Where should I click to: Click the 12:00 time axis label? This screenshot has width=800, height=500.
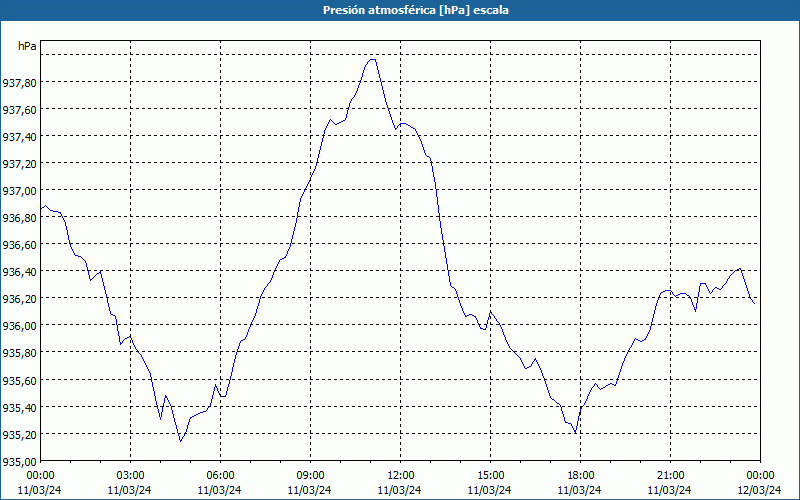[400, 476]
